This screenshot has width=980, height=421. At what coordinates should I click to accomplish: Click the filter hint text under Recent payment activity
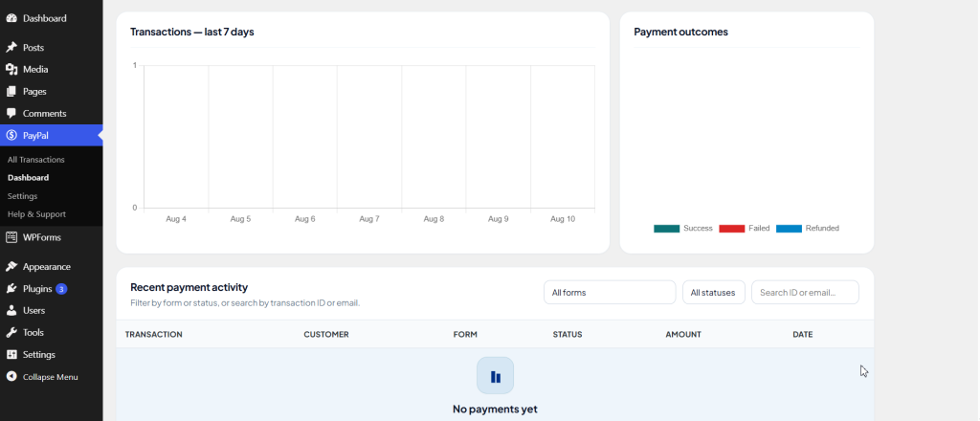(x=245, y=303)
